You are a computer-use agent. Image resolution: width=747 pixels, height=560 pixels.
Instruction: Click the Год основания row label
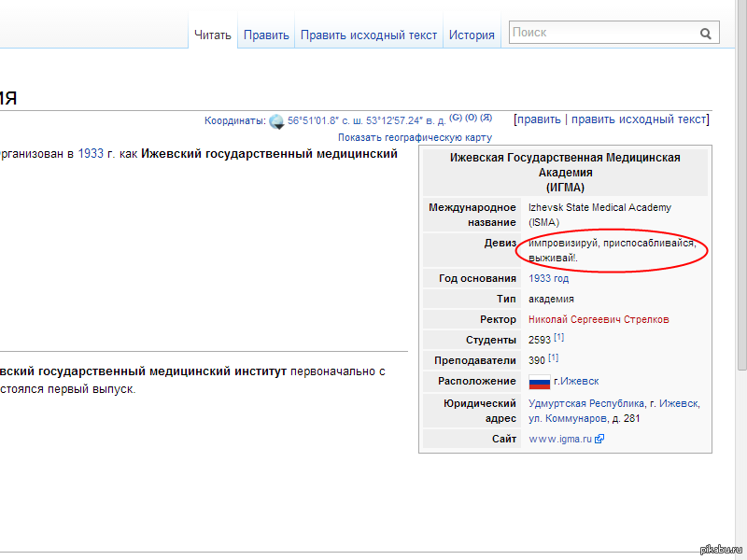(x=477, y=278)
